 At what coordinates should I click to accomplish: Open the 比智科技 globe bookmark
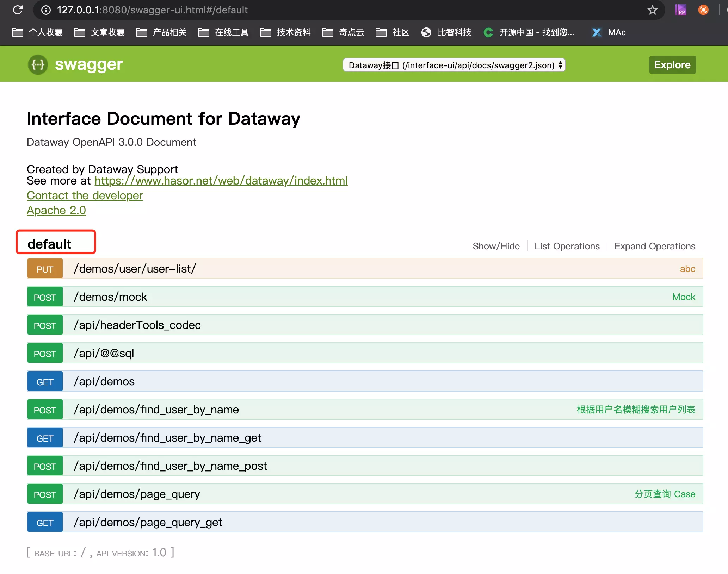pyautogui.click(x=446, y=32)
